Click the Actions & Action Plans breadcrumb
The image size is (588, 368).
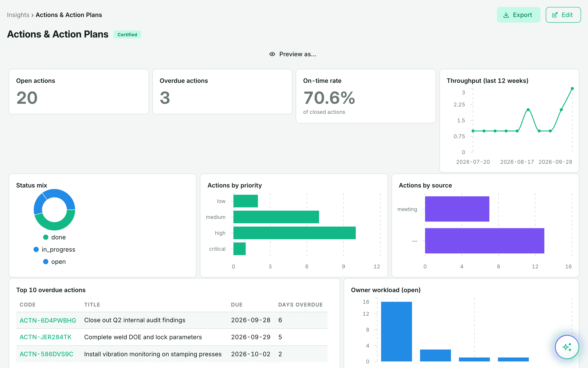[x=69, y=15]
